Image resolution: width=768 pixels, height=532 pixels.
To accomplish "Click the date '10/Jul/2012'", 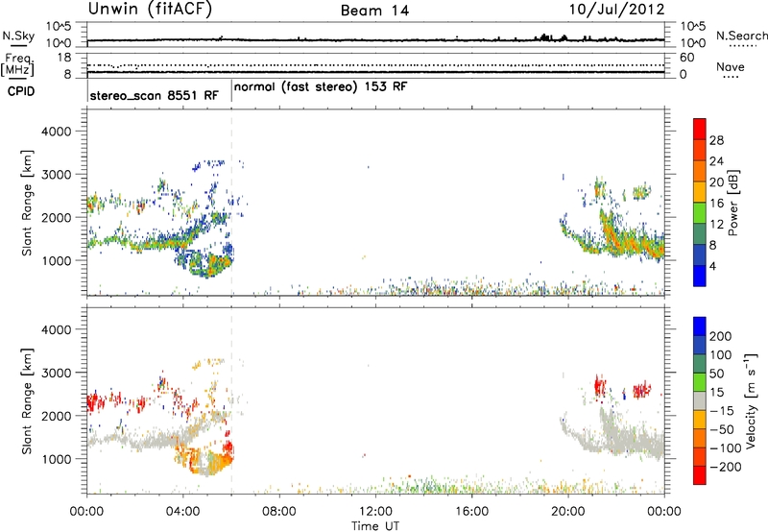I will click(616, 10).
